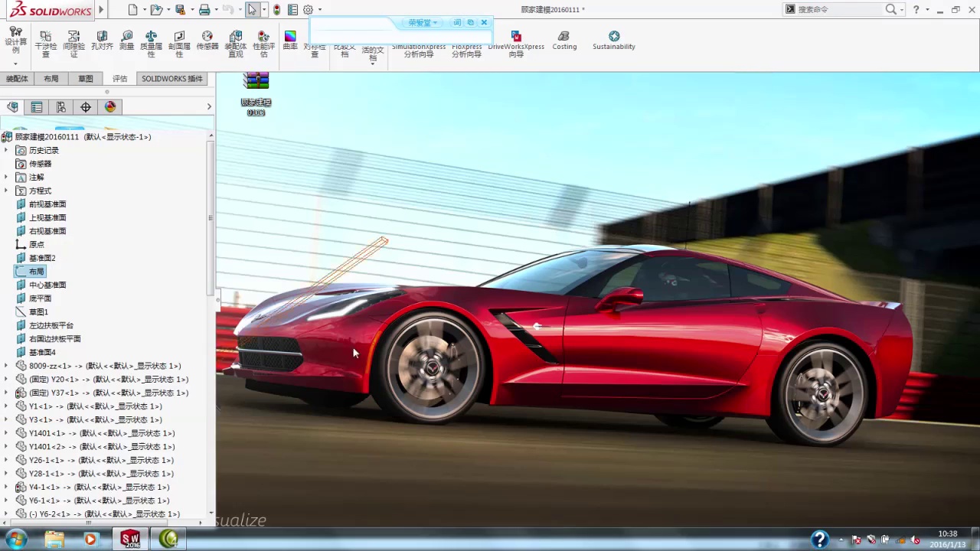The width and height of the screenshot is (980, 551).
Task: Expand the 方程式 equations node
Action: pos(7,191)
